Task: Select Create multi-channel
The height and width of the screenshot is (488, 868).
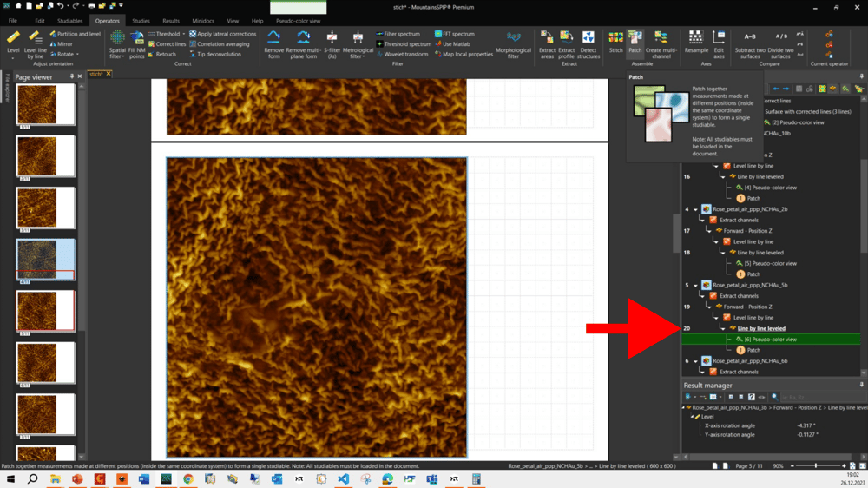Action: point(661,44)
